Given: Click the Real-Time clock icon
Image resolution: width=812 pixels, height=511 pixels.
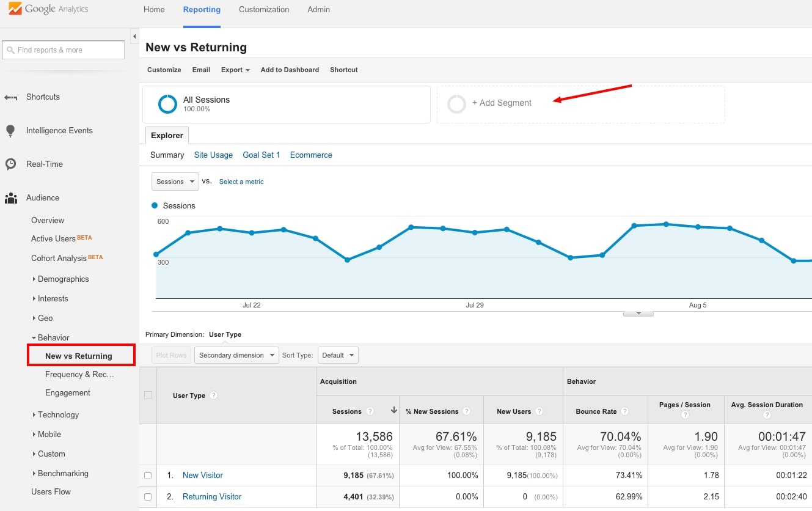Looking at the screenshot, I should 10,164.
